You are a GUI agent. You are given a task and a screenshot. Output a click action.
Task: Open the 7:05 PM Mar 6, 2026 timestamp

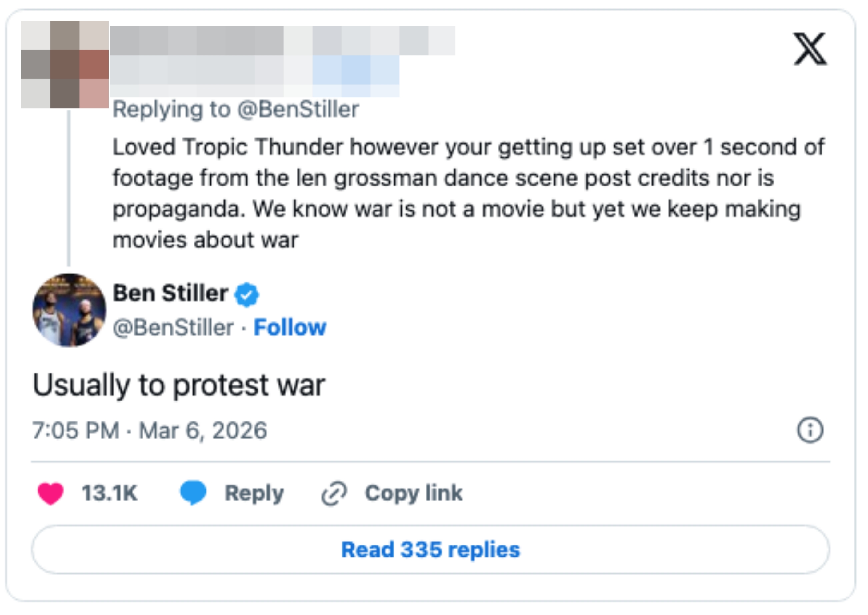tap(150, 431)
